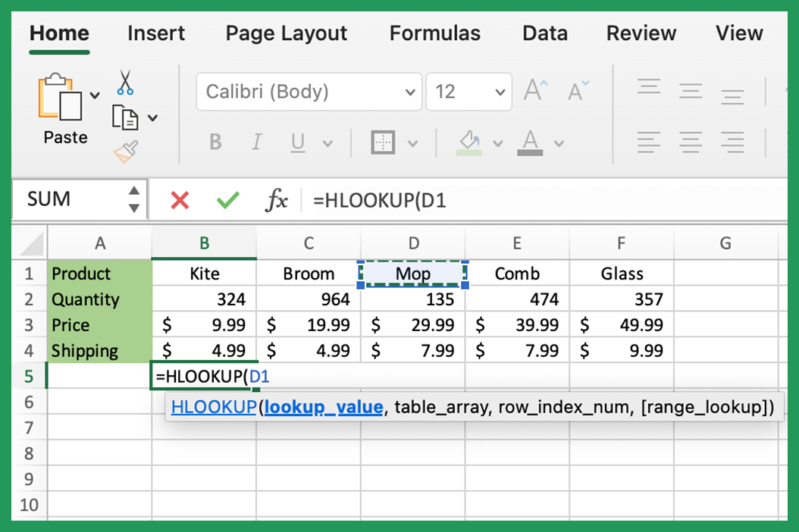Open the font name dropdown
This screenshot has width=799, height=532.
click(x=409, y=92)
